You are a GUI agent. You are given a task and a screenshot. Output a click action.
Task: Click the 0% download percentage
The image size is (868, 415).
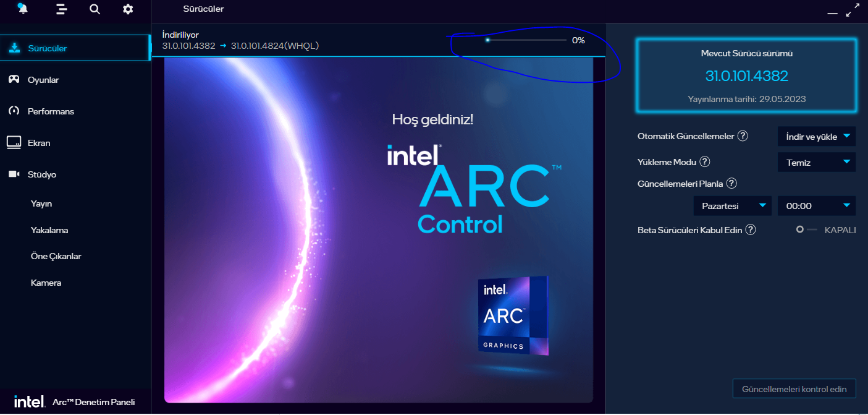[x=578, y=40]
